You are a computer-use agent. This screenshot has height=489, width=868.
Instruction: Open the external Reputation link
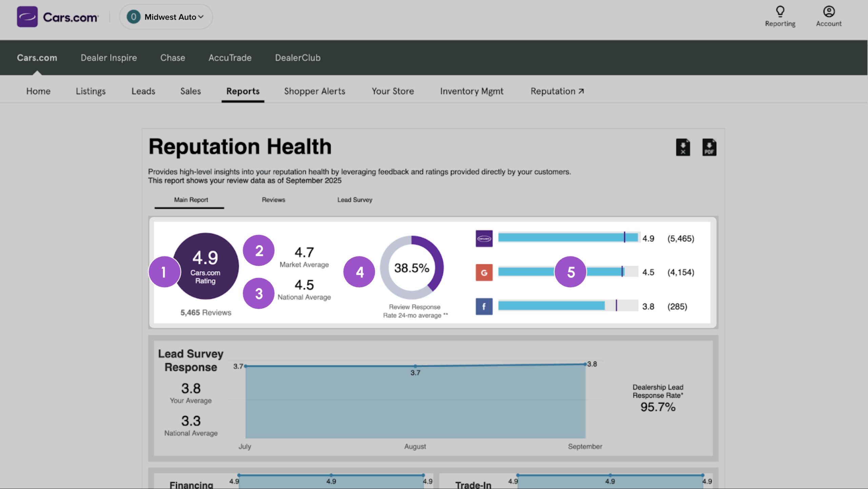click(557, 91)
